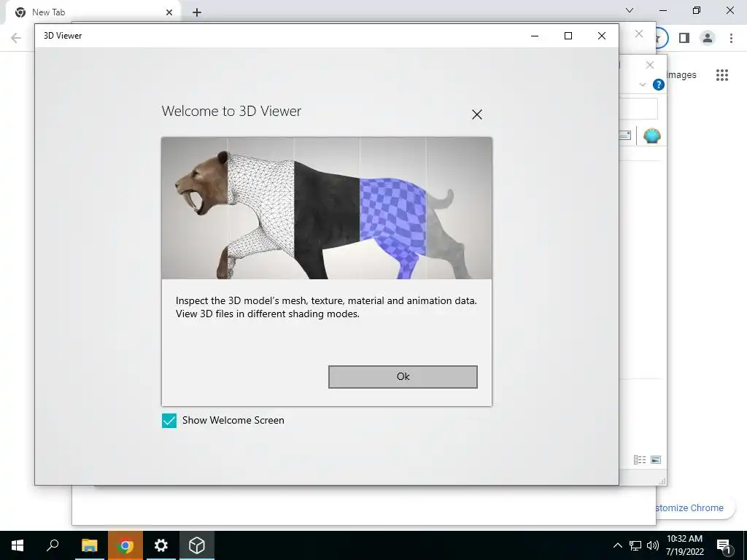
Task: Open a new Chrome tab with plus icon
Action: (197, 12)
